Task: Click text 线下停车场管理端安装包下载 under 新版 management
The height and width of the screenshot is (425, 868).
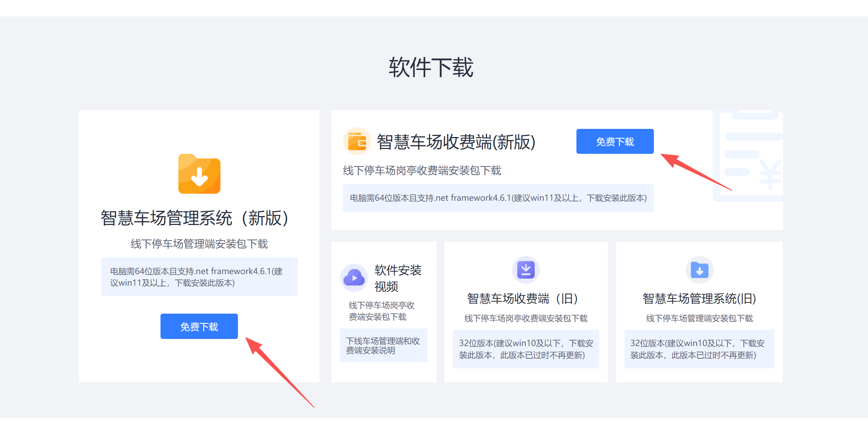Action: [x=199, y=244]
